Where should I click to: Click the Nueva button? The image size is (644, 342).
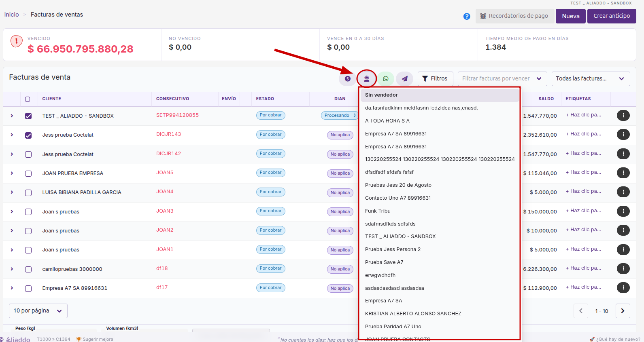pos(570,16)
